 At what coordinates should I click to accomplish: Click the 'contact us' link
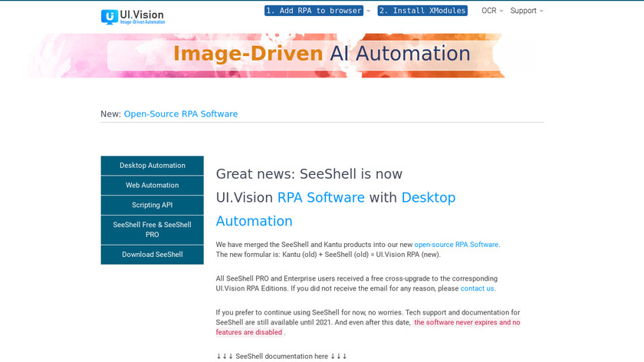click(x=477, y=288)
